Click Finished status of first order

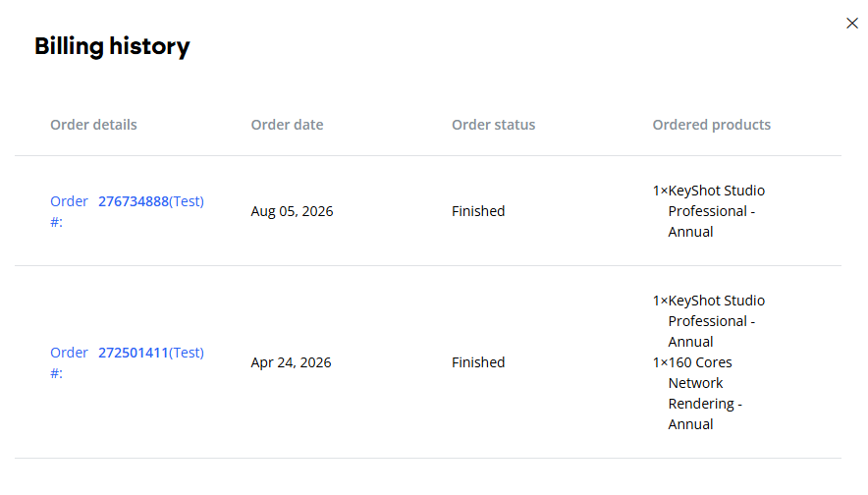[x=478, y=211]
